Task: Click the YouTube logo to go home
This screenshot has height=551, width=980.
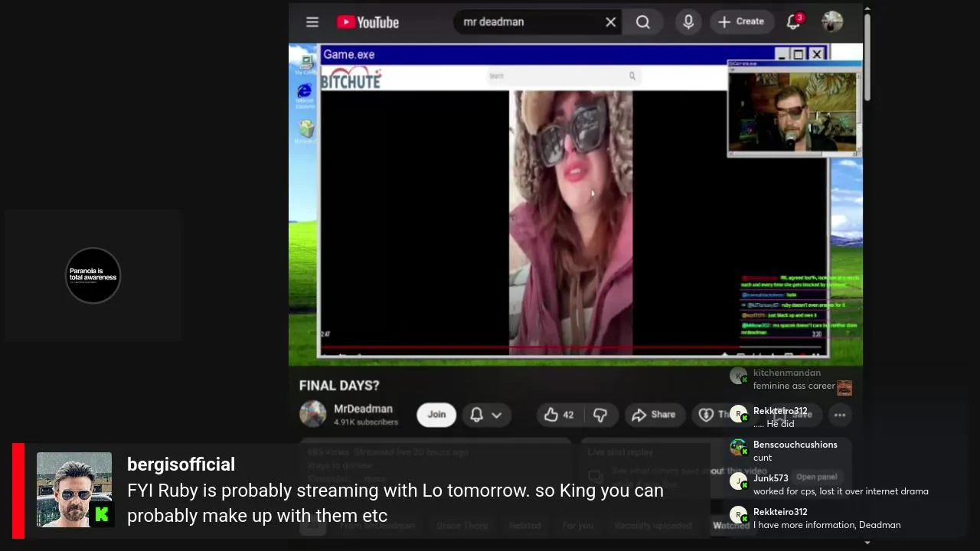Action: tap(368, 22)
